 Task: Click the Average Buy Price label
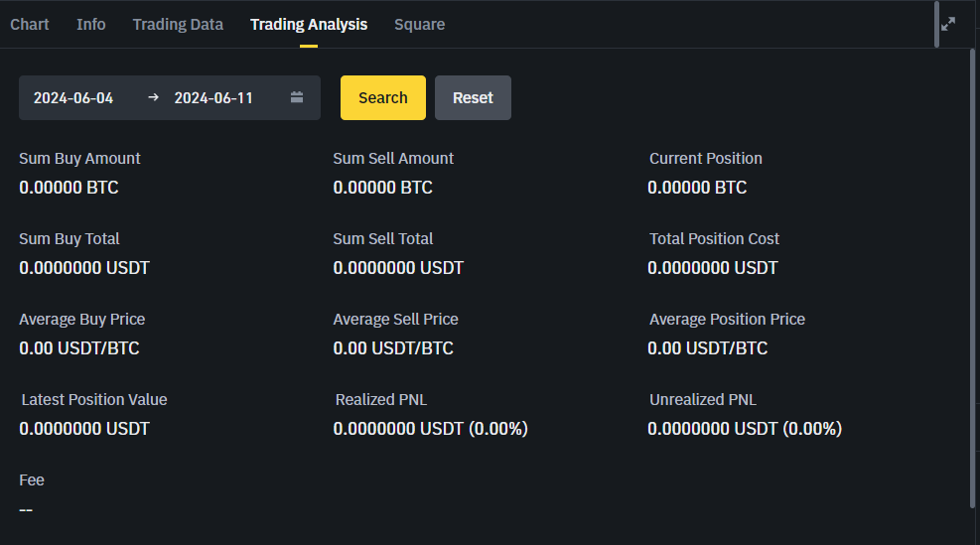click(81, 319)
